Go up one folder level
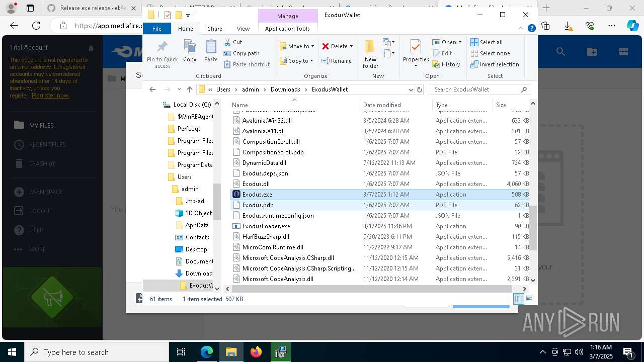Image resolution: width=644 pixels, height=362 pixels. point(189,89)
